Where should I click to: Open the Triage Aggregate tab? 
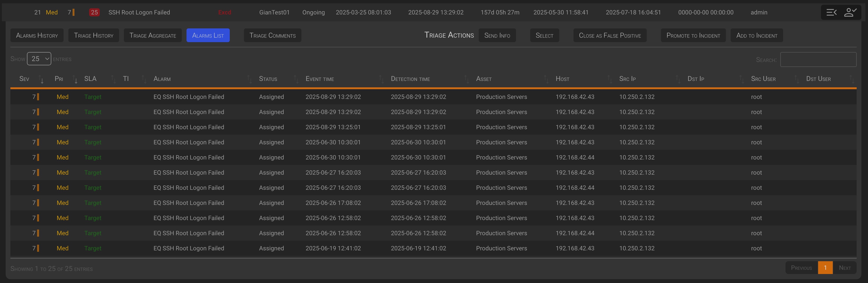[153, 35]
